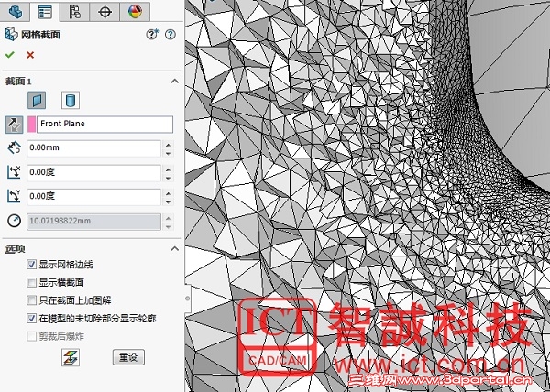Uncheck 在模型的未切除部分显示轮廓 checkbox
The height and width of the screenshot is (392, 550).
pos(31,318)
